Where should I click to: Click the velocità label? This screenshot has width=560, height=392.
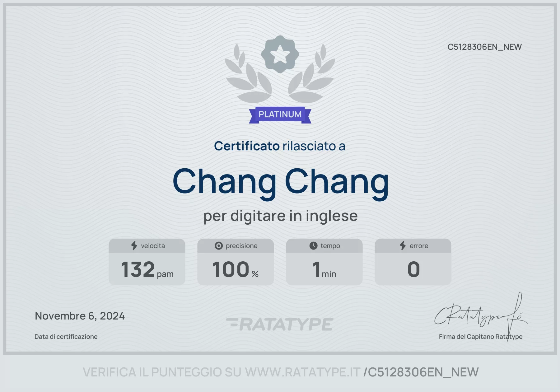pyautogui.click(x=153, y=246)
